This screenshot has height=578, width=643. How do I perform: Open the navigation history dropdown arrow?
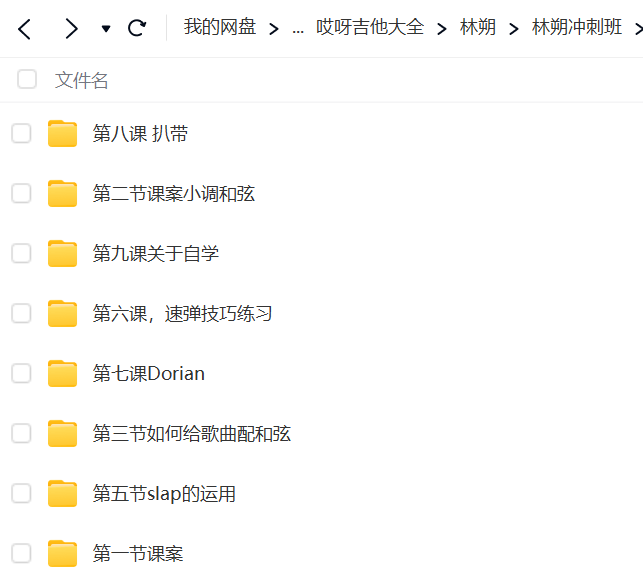106,29
